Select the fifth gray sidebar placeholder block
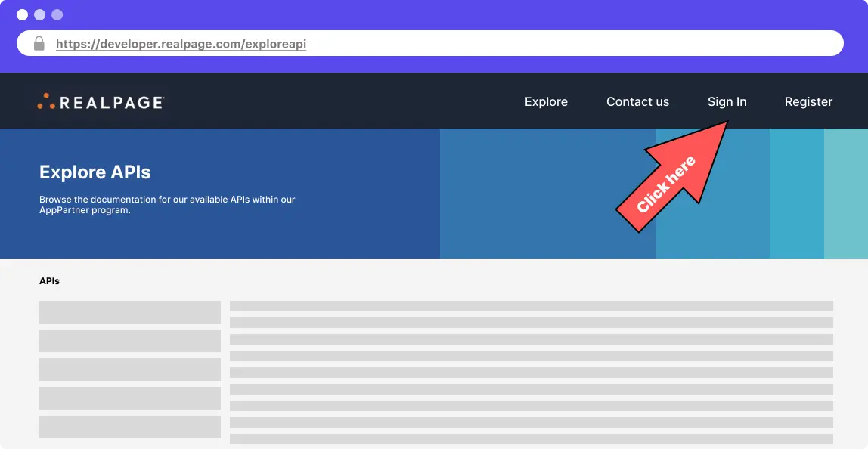The height and width of the screenshot is (449, 868). click(x=129, y=427)
